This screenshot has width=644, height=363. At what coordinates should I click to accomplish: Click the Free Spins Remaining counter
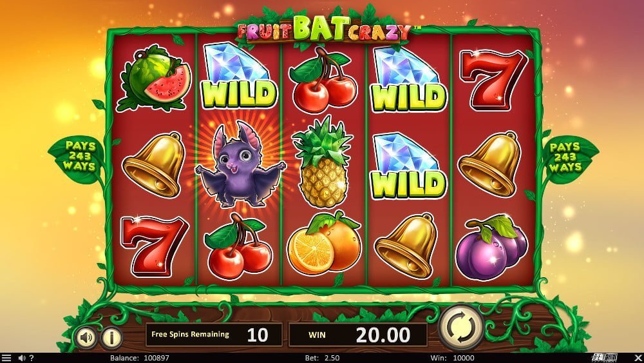[214, 335]
